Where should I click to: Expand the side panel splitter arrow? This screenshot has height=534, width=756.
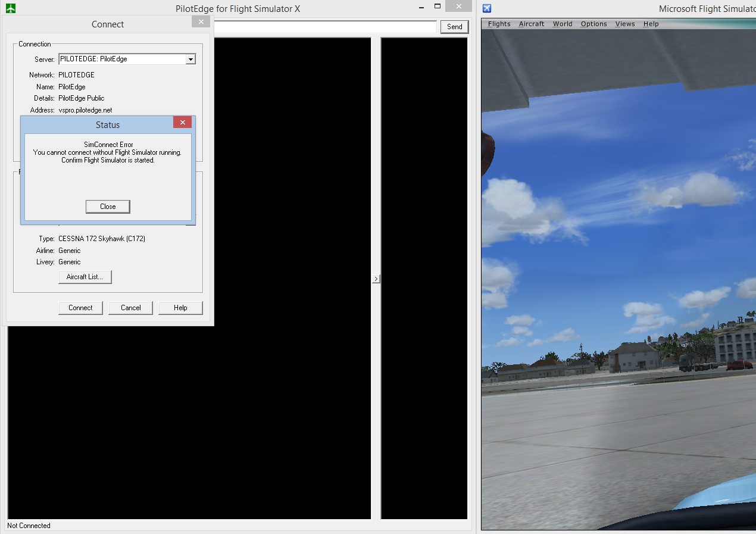point(376,279)
